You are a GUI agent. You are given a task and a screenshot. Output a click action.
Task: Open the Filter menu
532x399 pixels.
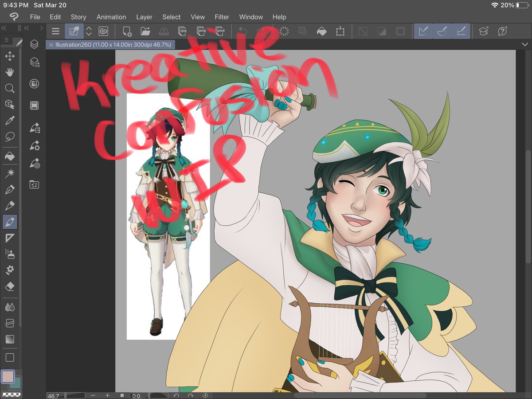222,17
